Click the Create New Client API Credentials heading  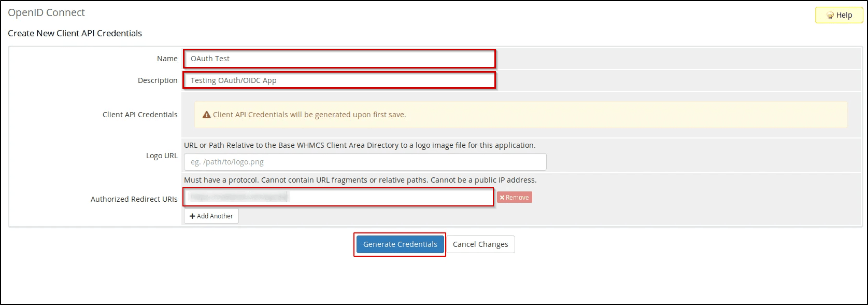[75, 33]
